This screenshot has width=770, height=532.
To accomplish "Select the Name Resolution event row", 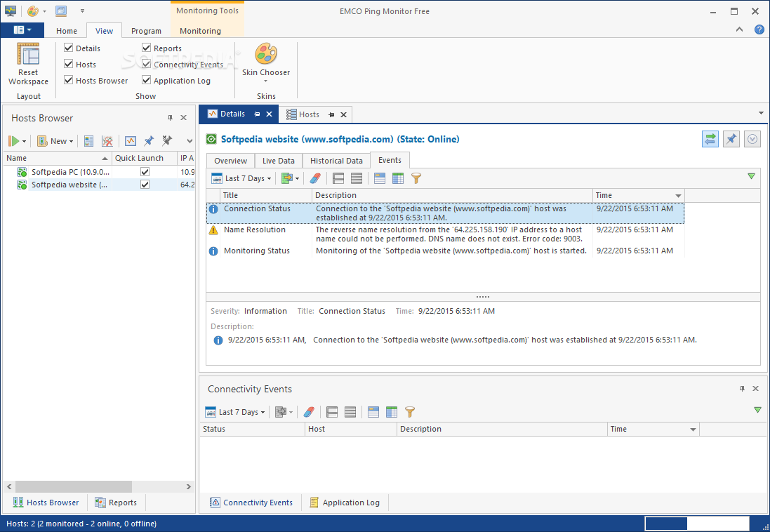I will pyautogui.click(x=446, y=234).
